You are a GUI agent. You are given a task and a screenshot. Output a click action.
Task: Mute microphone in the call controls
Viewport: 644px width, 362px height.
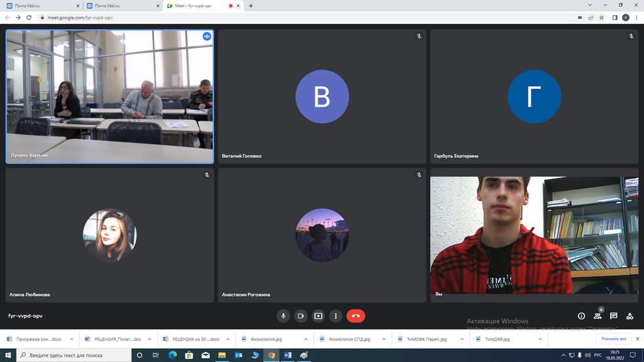(284, 316)
